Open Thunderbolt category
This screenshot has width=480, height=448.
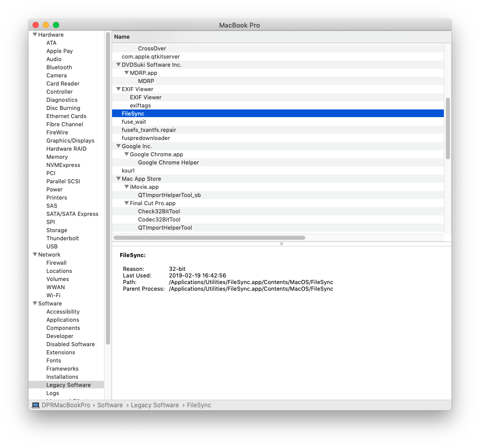(x=63, y=239)
